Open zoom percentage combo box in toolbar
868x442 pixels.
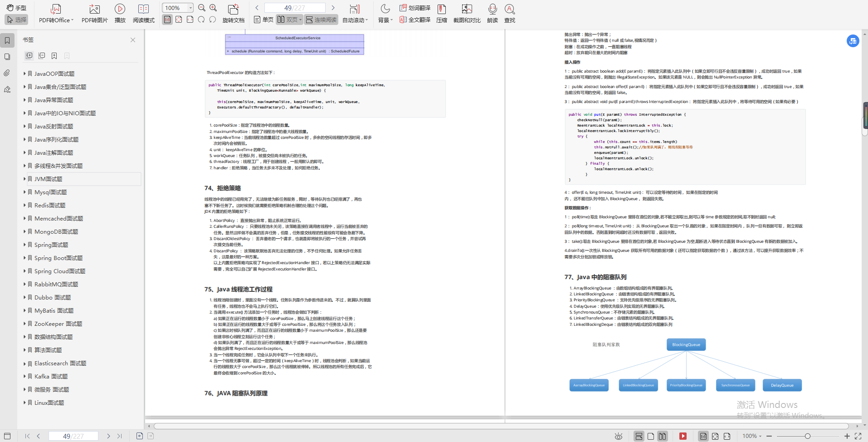coord(178,8)
